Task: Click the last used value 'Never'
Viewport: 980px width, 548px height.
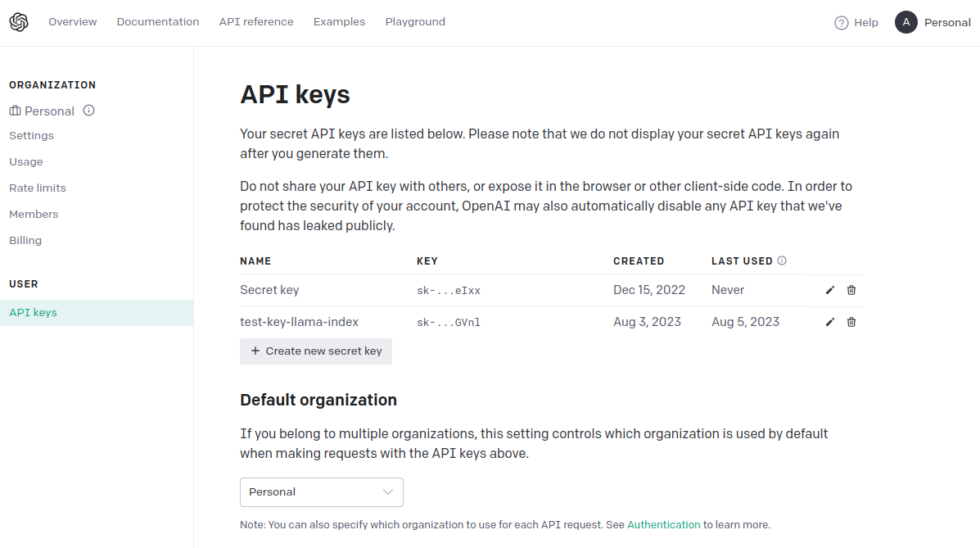Action: coord(728,290)
